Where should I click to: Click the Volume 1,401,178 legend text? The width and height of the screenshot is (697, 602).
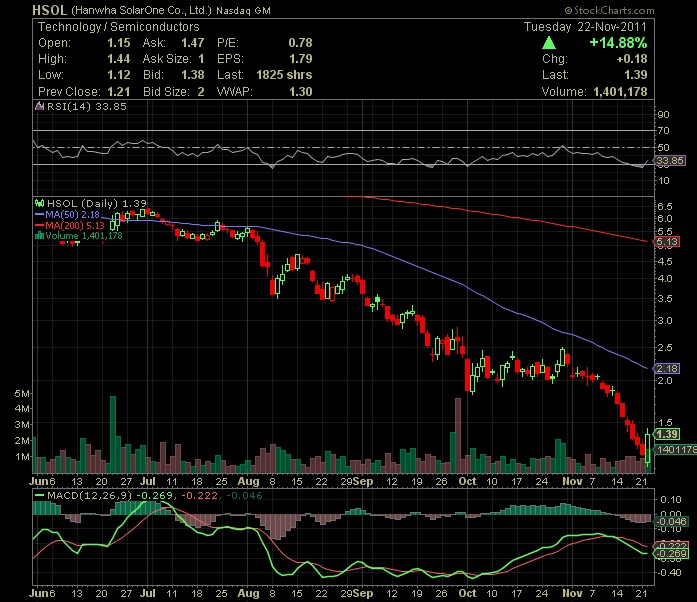click(84, 235)
